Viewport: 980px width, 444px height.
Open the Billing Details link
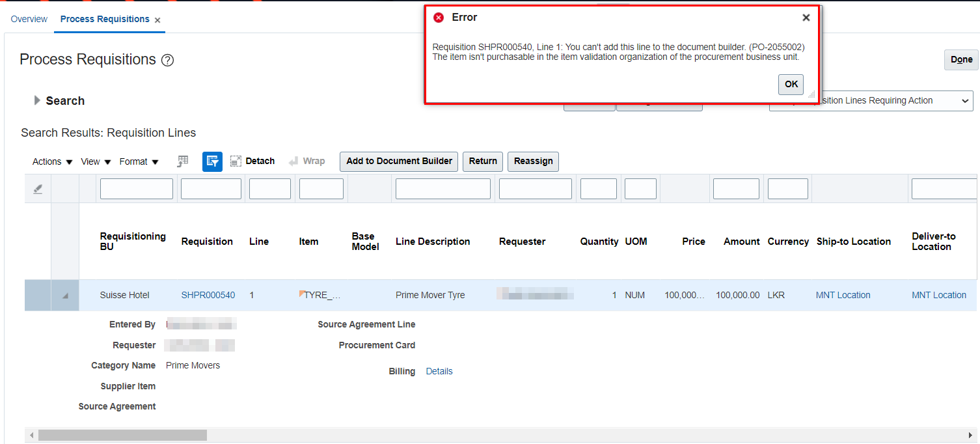(x=439, y=371)
